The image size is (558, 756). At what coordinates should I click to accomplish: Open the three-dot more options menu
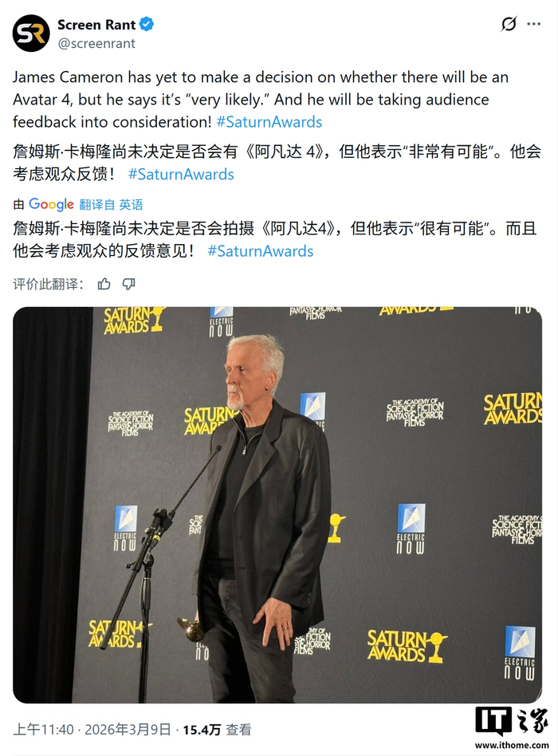coord(533,24)
